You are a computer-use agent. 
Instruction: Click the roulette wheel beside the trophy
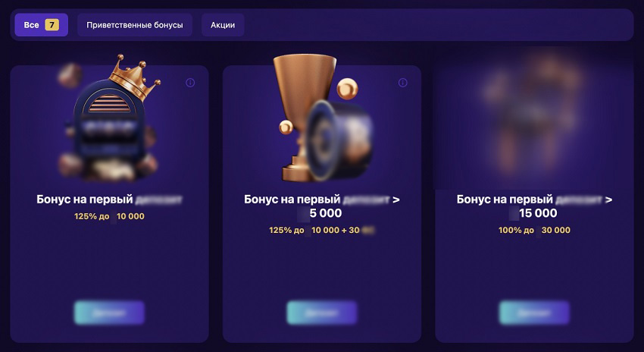coord(339,140)
